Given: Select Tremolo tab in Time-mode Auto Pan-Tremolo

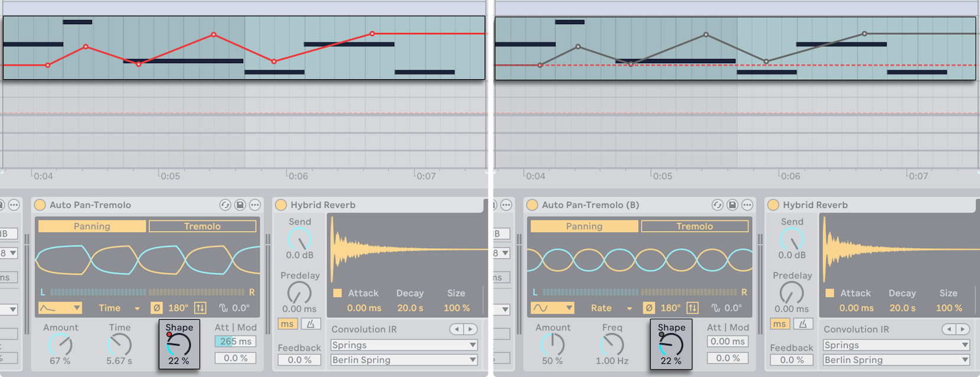Looking at the screenshot, I should point(202,226).
